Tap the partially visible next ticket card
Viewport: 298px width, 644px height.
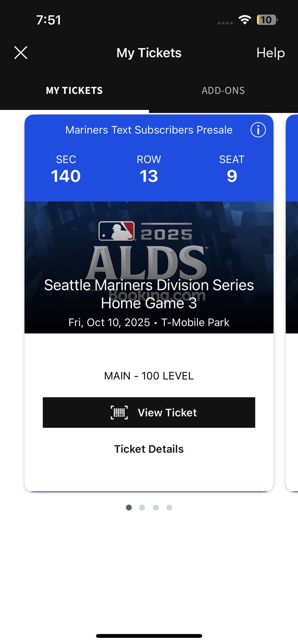tap(292, 302)
